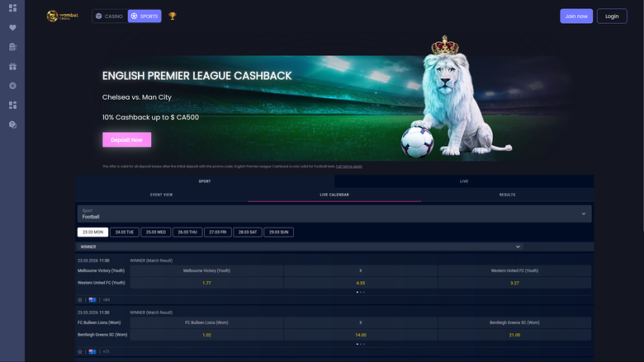This screenshot has height=362, width=644.
Task: Click the flag icon under FC Bulleen Lions match
Action: (92, 352)
